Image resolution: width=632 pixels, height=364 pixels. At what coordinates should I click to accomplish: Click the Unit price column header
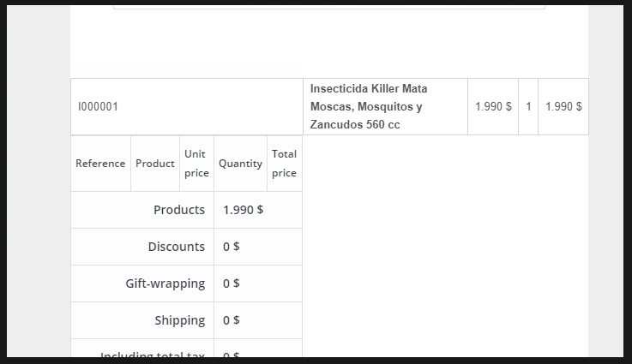tap(196, 164)
